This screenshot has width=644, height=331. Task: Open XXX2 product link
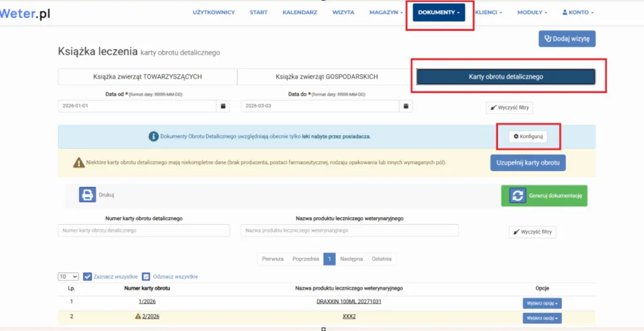[349, 317]
